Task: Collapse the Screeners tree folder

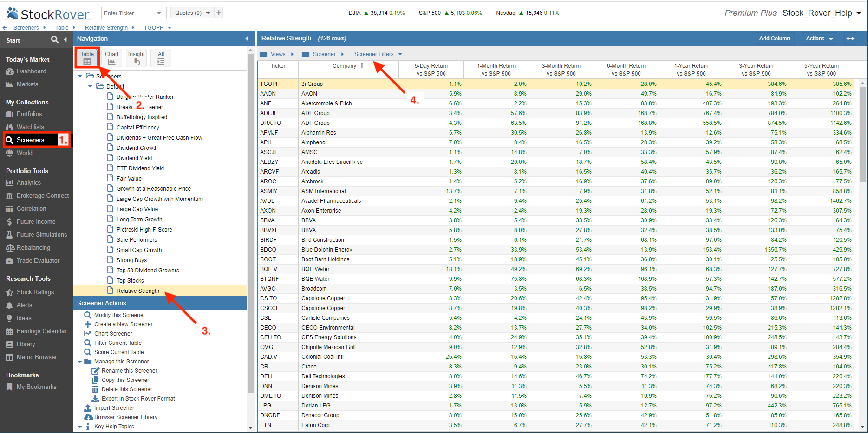Action: 80,76
